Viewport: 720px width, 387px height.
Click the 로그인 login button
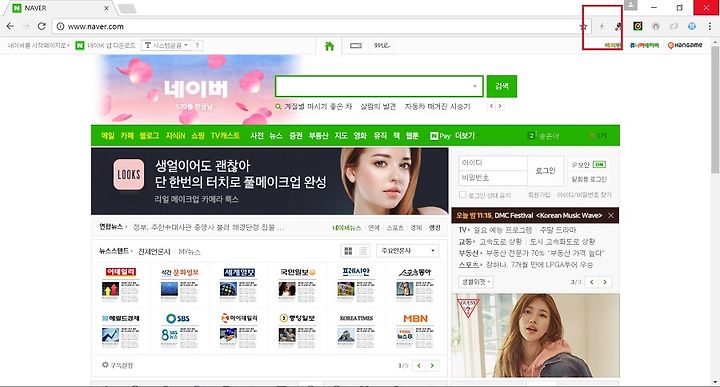click(x=546, y=170)
